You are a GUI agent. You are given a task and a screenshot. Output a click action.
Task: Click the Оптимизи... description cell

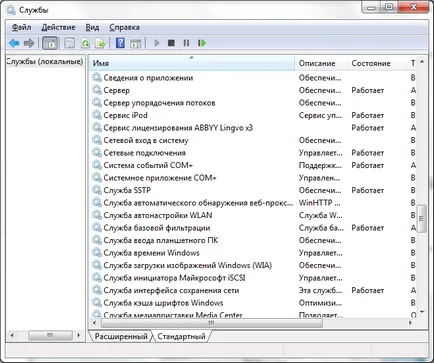[320, 303]
